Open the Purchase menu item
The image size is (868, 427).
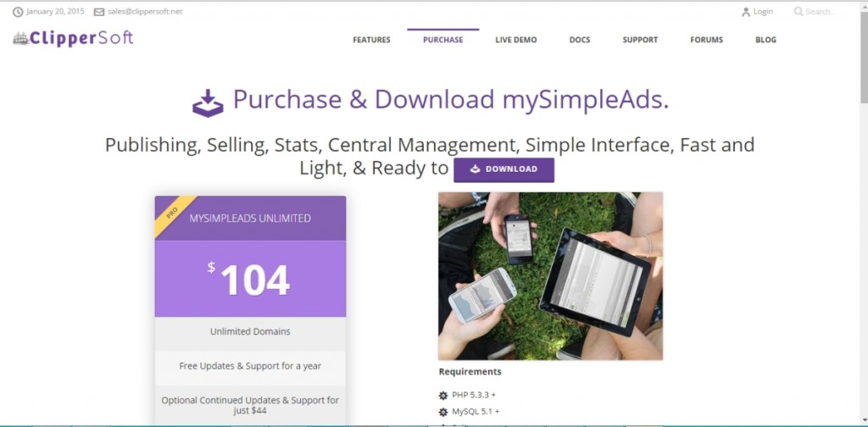click(x=442, y=40)
